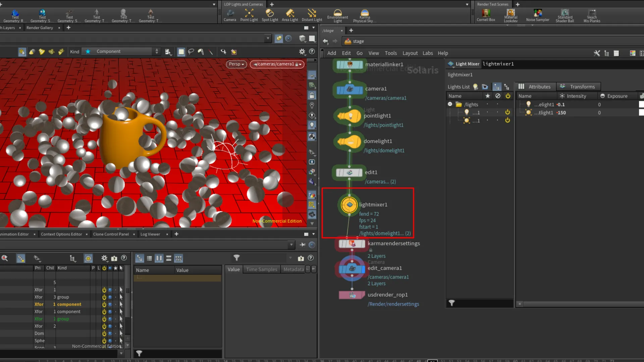Viewport: 644px width, 362px height.
Task: Collapse the /lights tree folder
Action: pyautogui.click(x=450, y=104)
